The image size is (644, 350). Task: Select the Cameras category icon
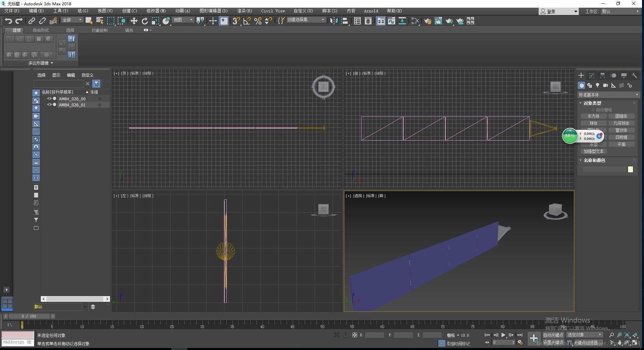[606, 85]
